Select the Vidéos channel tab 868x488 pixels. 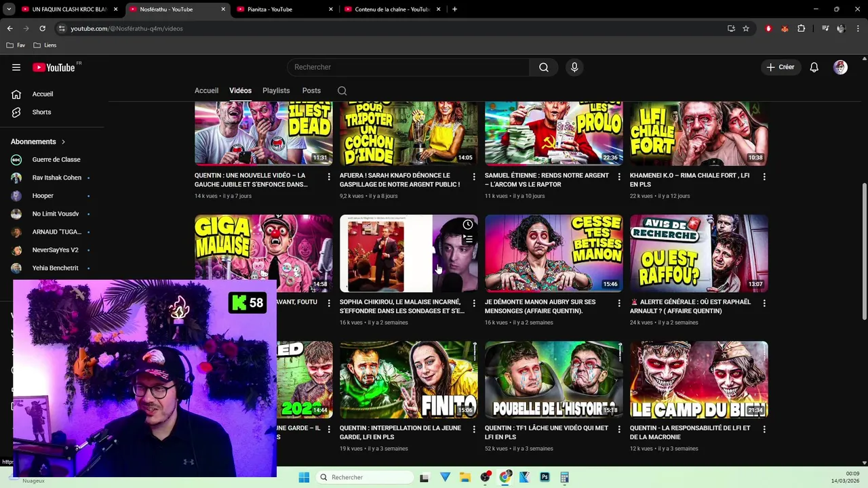point(240,91)
